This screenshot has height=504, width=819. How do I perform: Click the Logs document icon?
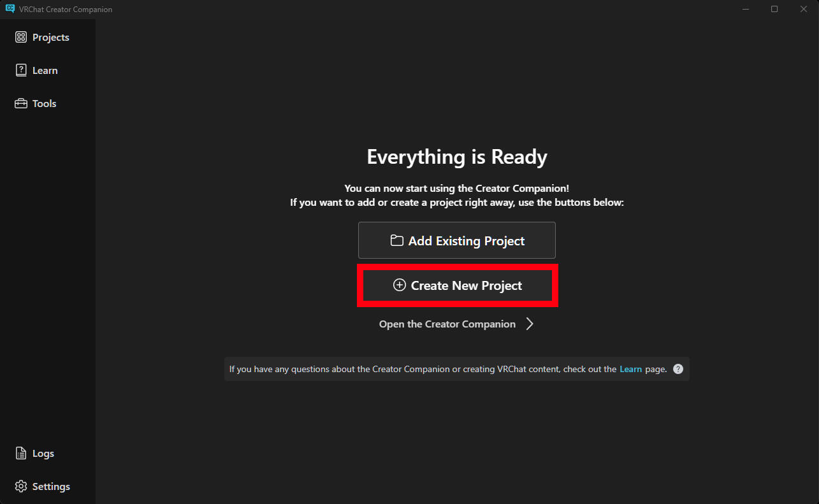pyautogui.click(x=21, y=454)
